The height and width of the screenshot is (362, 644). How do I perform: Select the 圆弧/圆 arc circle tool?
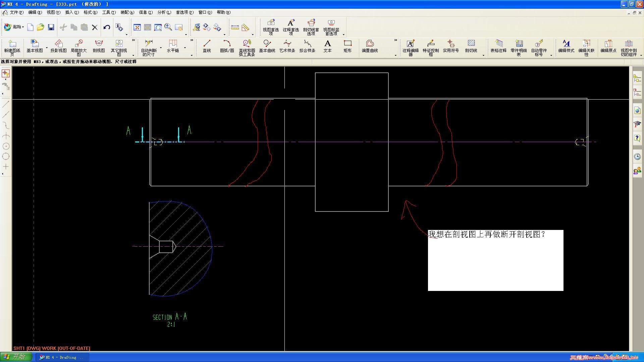click(x=227, y=46)
